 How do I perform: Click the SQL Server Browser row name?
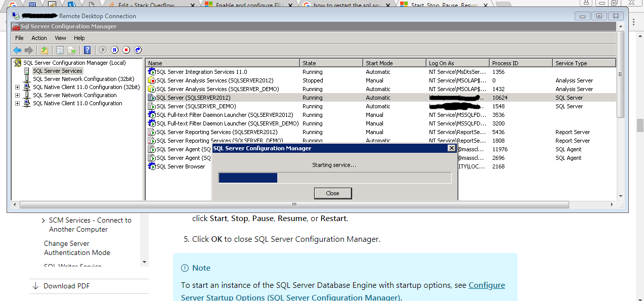[x=181, y=166]
